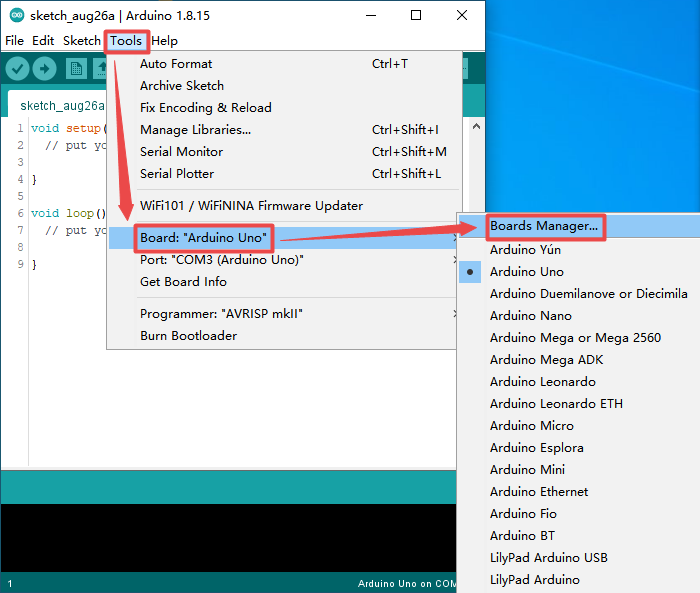
Task: Launch the Serial Plotter entry
Action: 283,174
